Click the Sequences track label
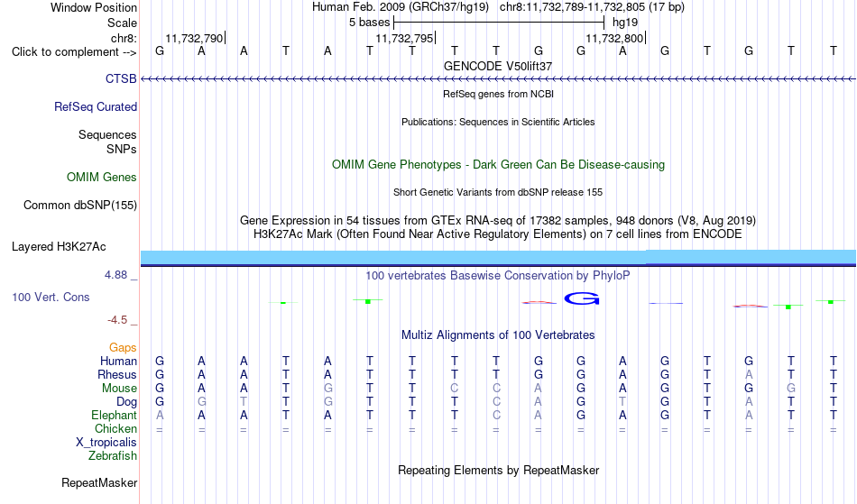 coord(107,134)
